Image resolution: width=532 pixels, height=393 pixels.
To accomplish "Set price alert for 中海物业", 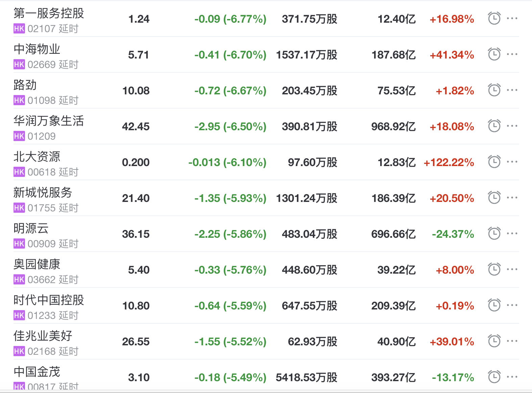I will [x=494, y=54].
